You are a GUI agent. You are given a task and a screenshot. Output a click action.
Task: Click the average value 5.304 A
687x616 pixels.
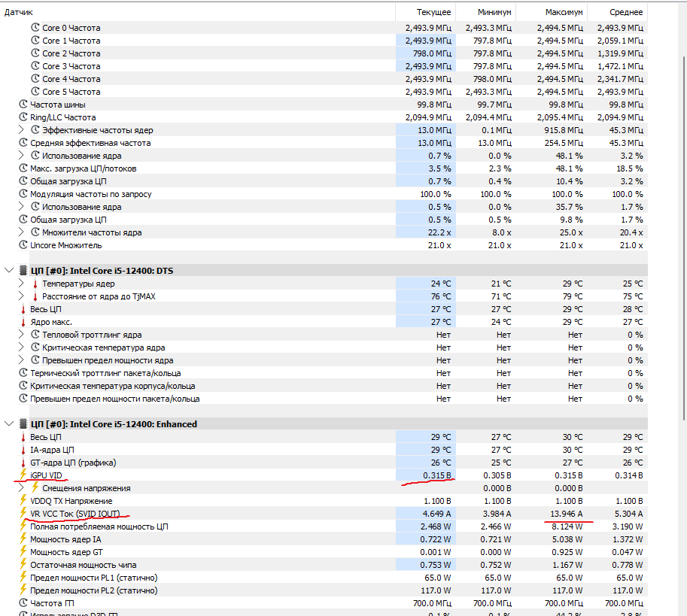click(628, 514)
